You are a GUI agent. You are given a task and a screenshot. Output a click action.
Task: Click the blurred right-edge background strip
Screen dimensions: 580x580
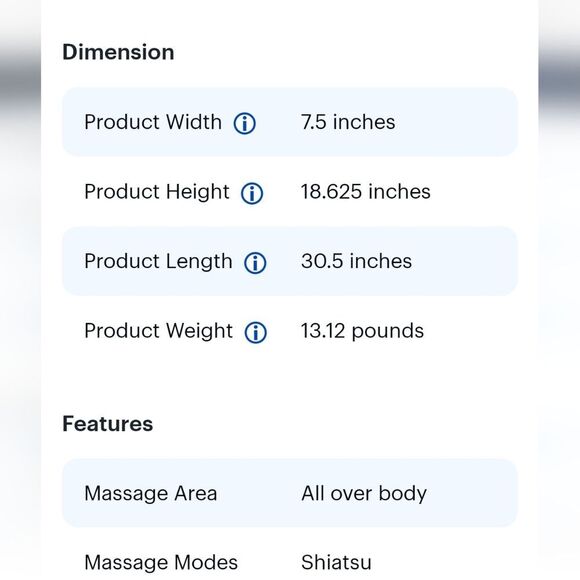559,290
